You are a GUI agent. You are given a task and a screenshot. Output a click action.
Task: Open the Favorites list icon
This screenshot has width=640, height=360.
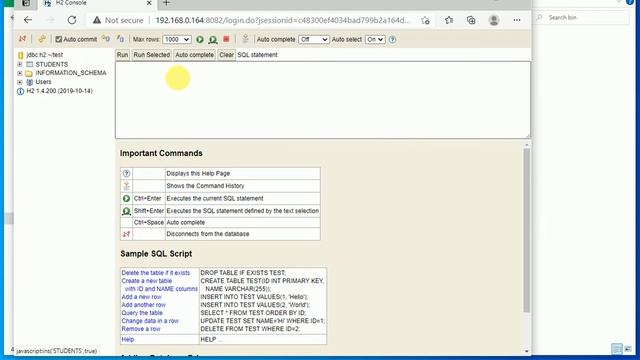pos(449,20)
